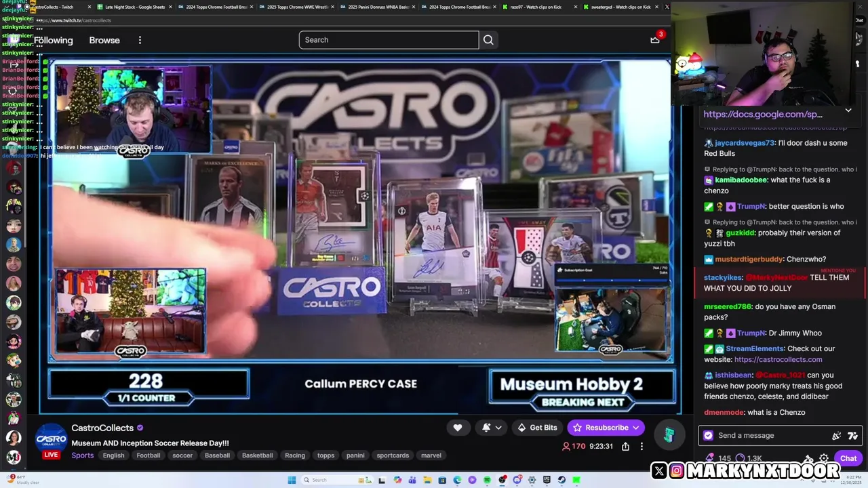Open Discord from the taskbar
Image resolution: width=868 pixels, height=488 pixels.
tap(517, 480)
